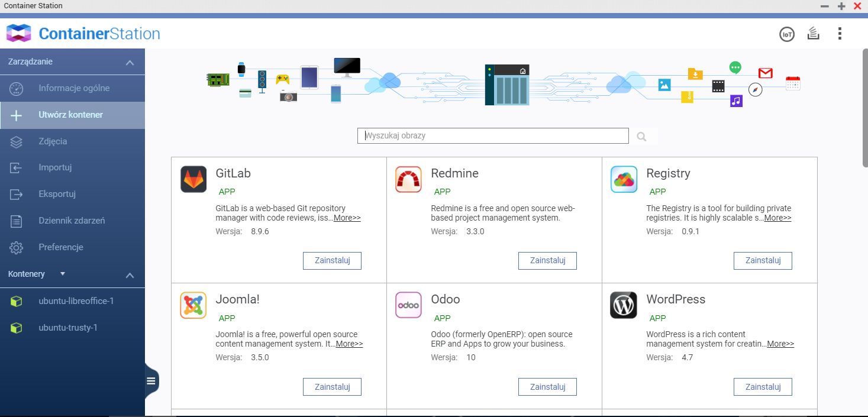868x417 pixels.
Task: Click the Odoo title text
Action: [x=446, y=300]
